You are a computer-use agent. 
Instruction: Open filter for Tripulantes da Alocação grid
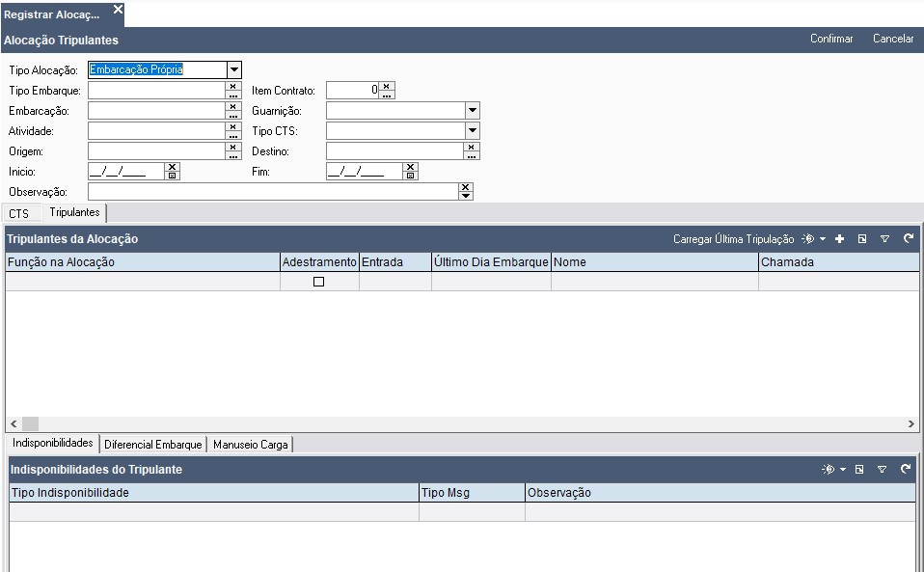tap(884, 239)
